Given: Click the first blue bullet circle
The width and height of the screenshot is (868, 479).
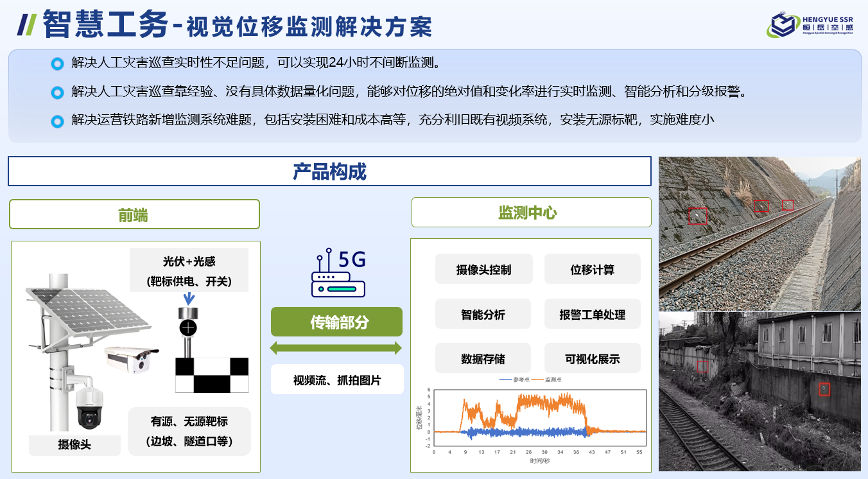Looking at the screenshot, I should 57,63.
